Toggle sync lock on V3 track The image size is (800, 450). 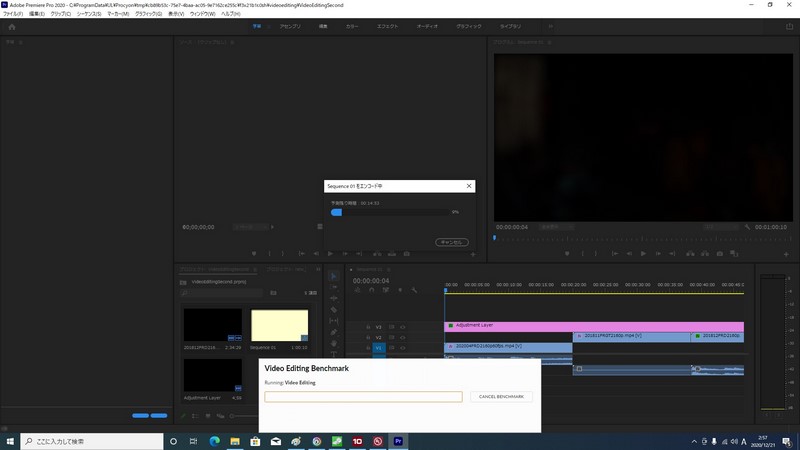click(392, 327)
